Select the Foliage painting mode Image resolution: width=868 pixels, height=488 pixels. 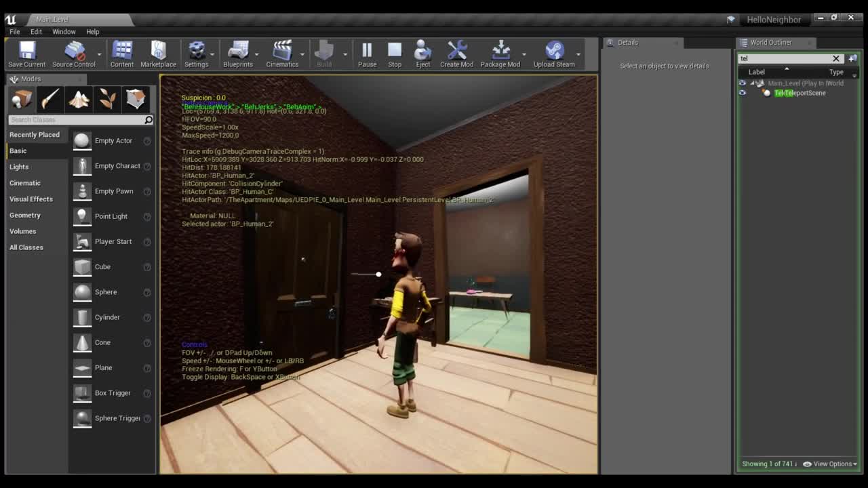(106, 99)
